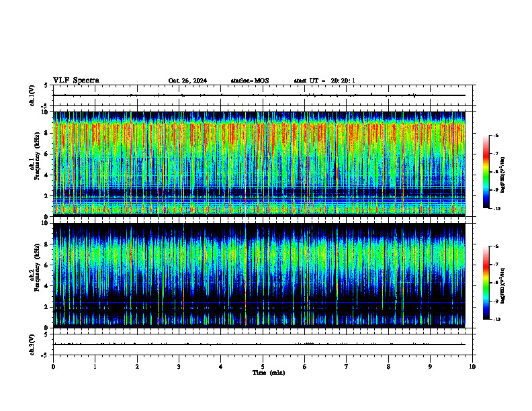Click the "Time (min)" axis label
532x411 pixels.
[x=269, y=373]
